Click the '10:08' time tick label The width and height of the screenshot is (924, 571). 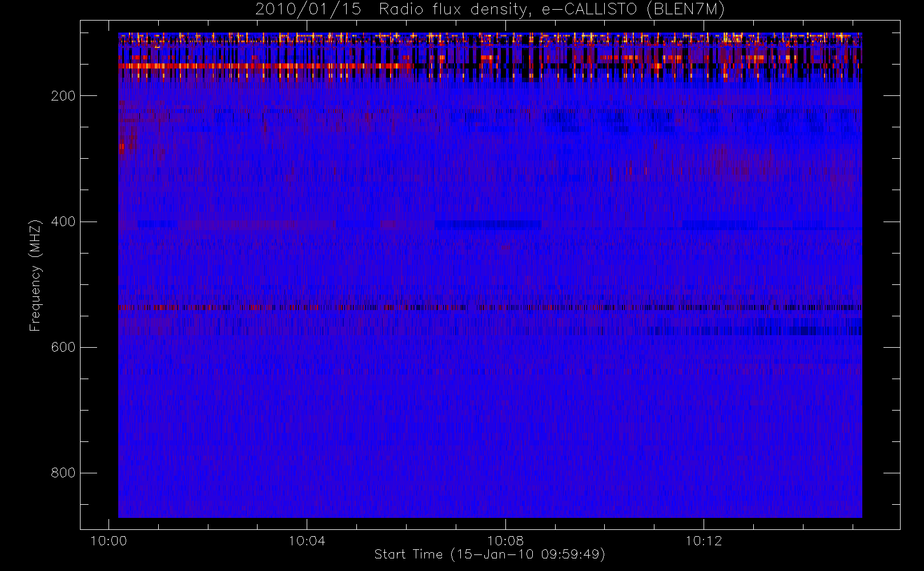tap(505, 541)
